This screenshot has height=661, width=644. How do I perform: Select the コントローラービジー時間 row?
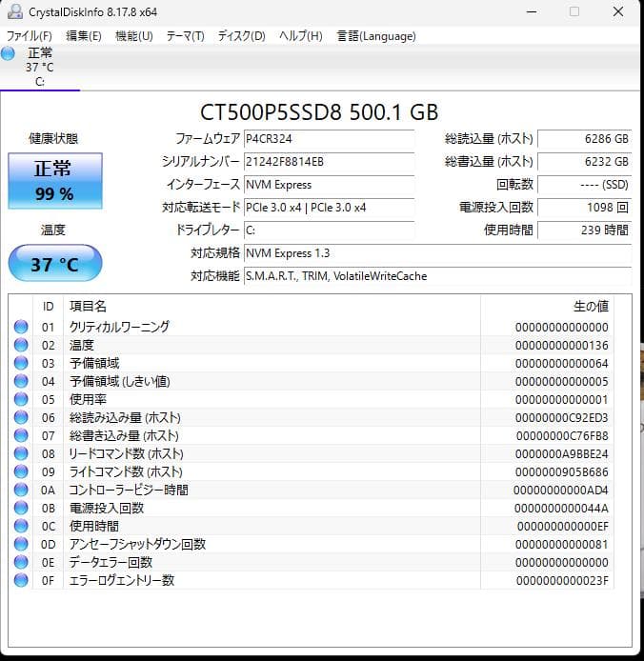312,490
